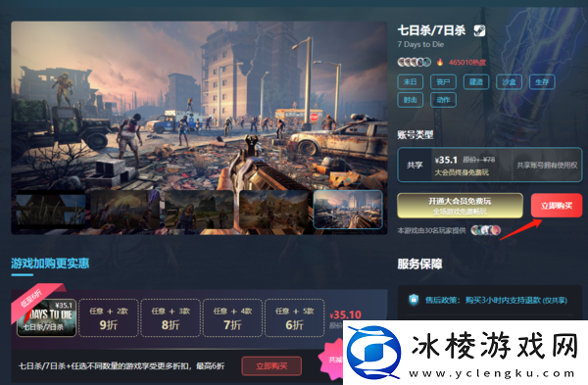Click the 售后政策 refund policy text
The width and height of the screenshot is (588, 385).
tap(496, 301)
